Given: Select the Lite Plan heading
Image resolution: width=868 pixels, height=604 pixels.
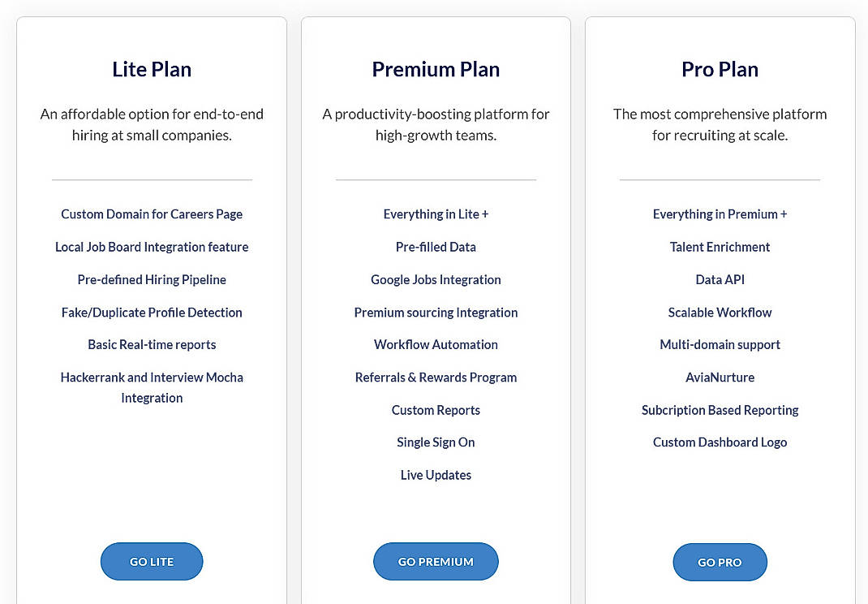Looking at the screenshot, I should click(x=151, y=69).
